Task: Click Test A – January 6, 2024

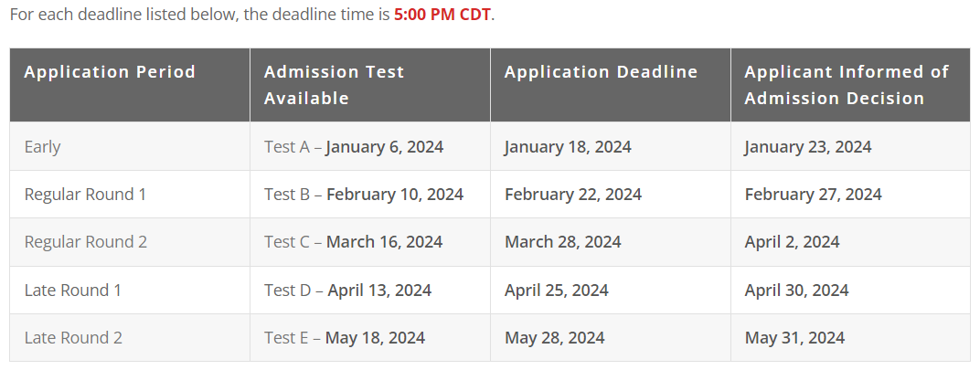Action: point(354,147)
